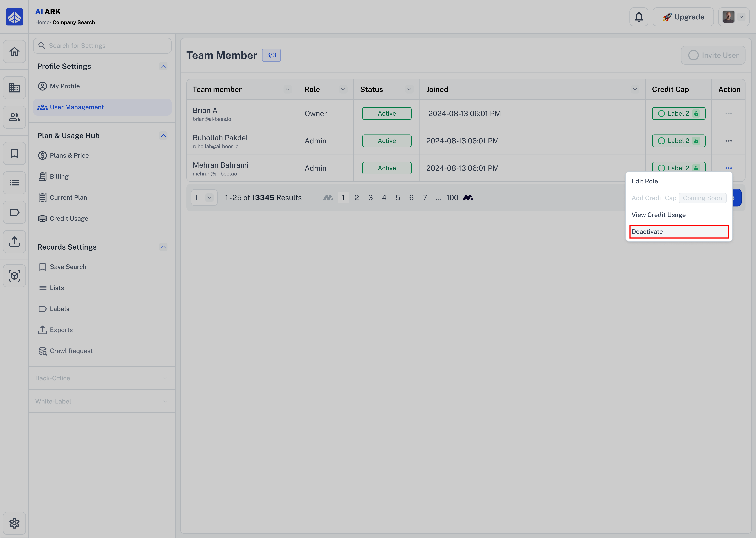Click Brian A's Label 2 credit cap
Screen dimensions: 756x538
[x=679, y=113]
